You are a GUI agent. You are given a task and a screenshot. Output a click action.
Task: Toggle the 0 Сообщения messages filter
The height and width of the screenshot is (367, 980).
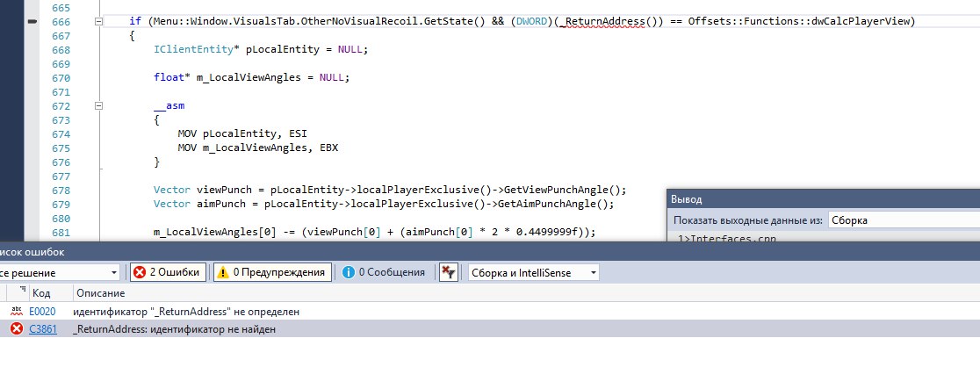tap(384, 272)
